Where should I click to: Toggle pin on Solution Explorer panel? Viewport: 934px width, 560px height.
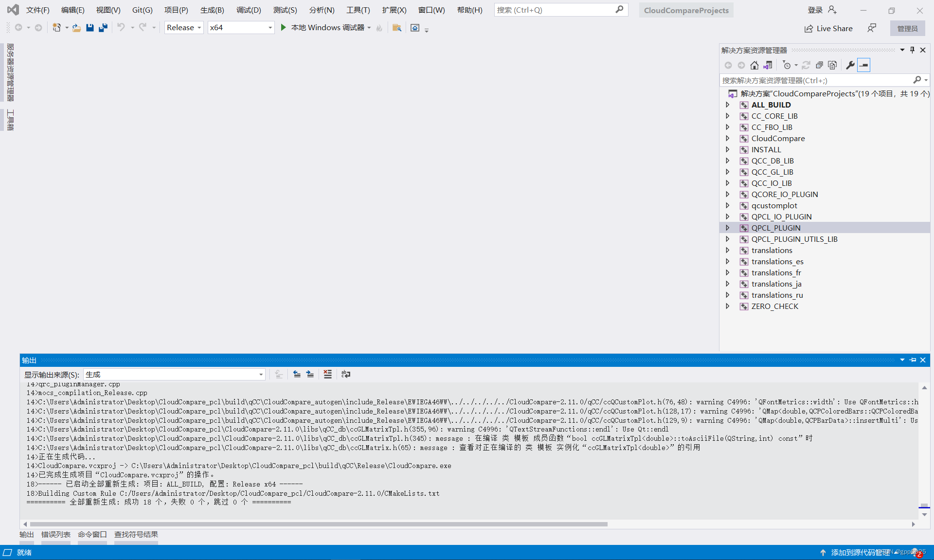pos(912,50)
